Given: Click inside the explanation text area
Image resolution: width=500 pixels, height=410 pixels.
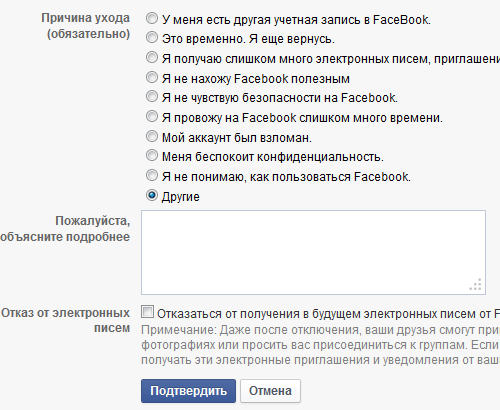Looking at the screenshot, I should (313, 252).
